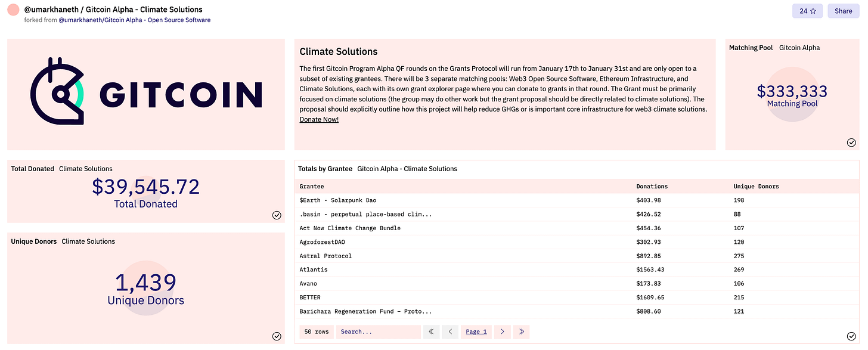Select the Astral Protocol grantee cell
This screenshot has height=350, width=868.
pyautogui.click(x=325, y=256)
